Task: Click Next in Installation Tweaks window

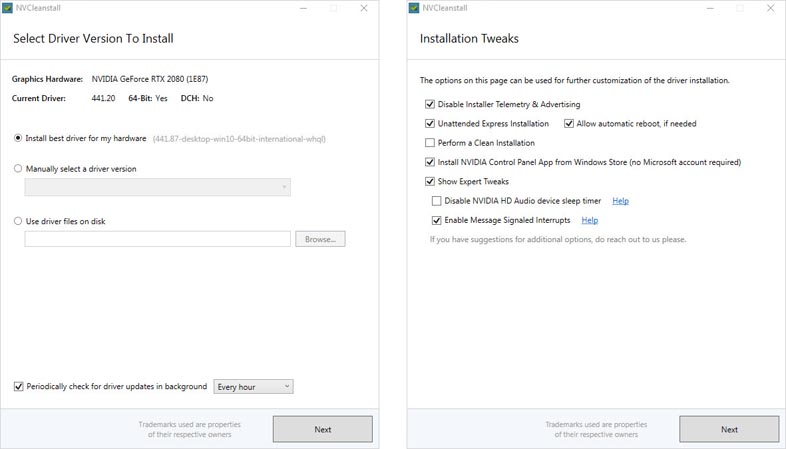Action: (729, 429)
